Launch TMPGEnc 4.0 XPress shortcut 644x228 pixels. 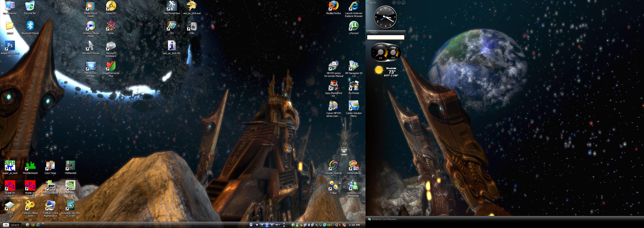point(91,69)
